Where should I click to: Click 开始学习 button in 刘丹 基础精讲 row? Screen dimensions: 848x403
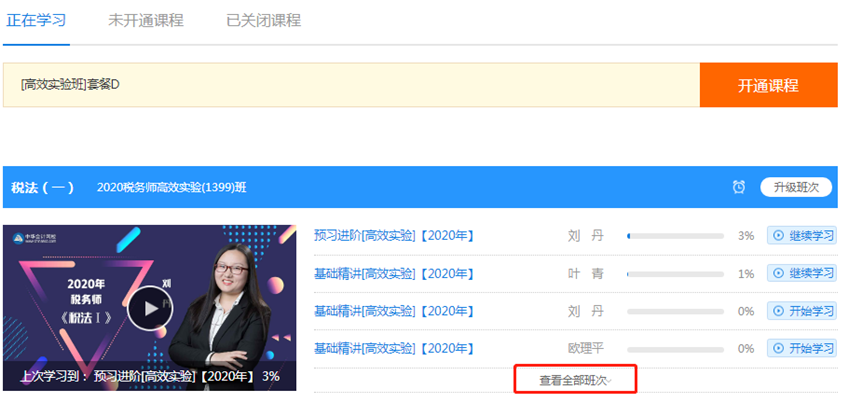[801, 311]
